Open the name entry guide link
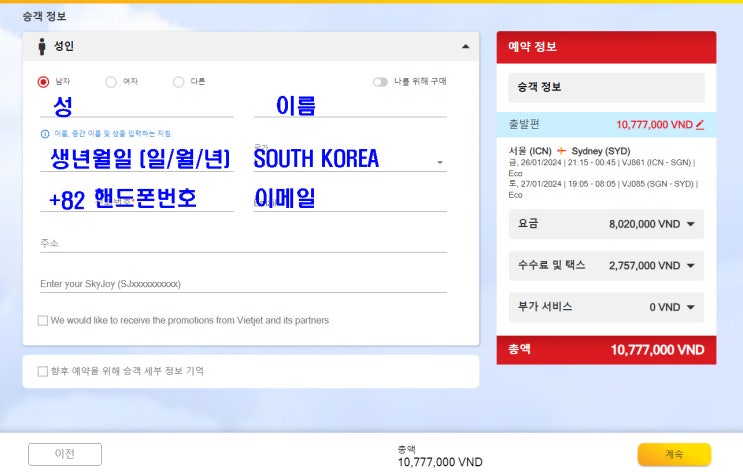Image resolution: width=743 pixels, height=472 pixels. coord(113,134)
